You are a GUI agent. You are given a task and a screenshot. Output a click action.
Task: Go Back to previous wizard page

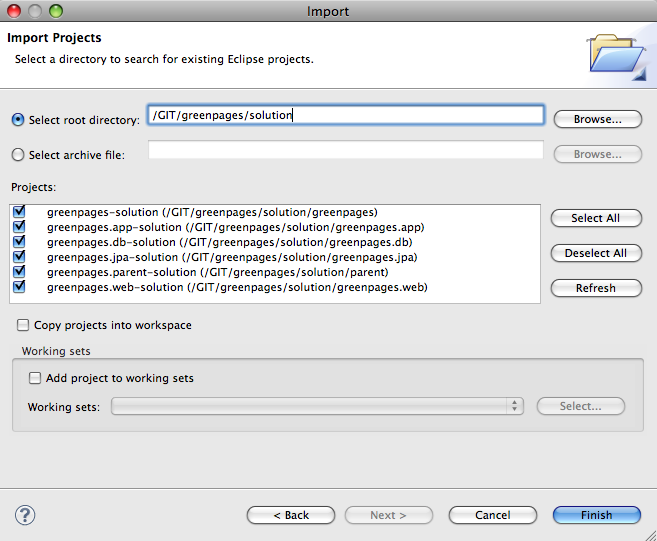(291, 515)
